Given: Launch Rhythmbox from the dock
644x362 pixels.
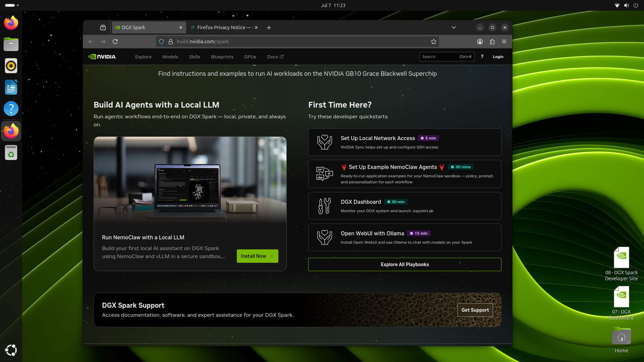Looking at the screenshot, I should coord(11,66).
